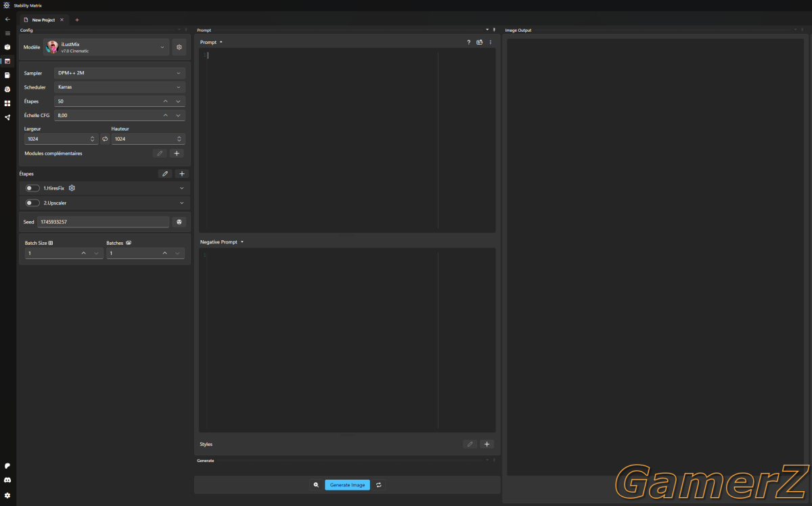Open the Sampler DPM++ 2M dropdown

tap(120, 73)
